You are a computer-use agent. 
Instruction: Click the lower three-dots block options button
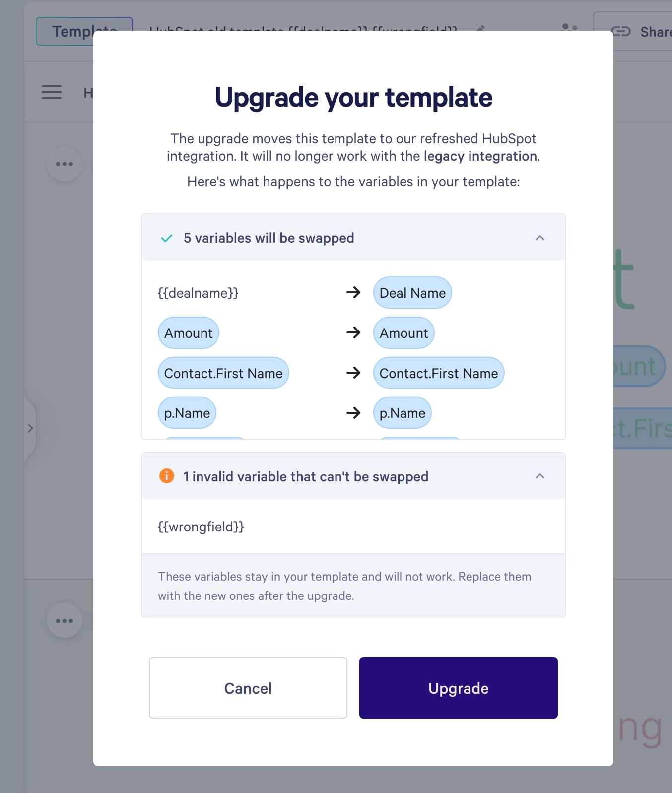point(65,621)
